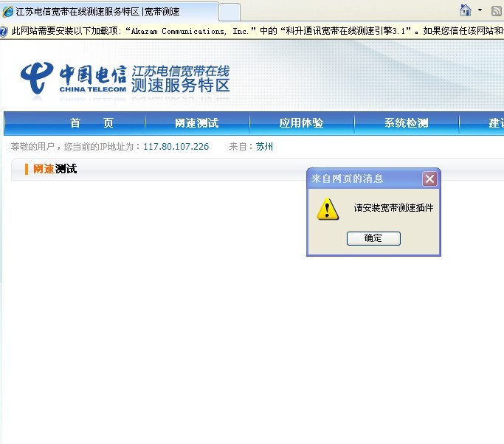Click the IE page icon in tab
This screenshot has height=444, width=504.
pos(7,12)
